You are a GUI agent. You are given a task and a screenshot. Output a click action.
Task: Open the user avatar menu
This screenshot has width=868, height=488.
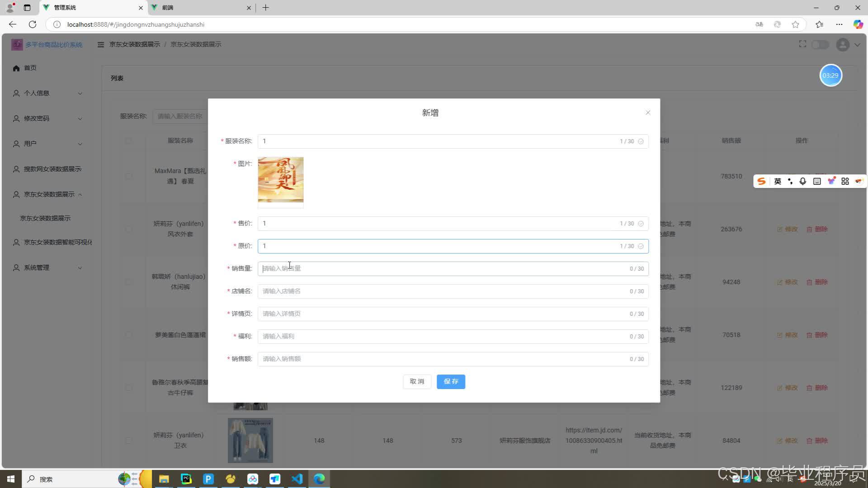[842, 44]
